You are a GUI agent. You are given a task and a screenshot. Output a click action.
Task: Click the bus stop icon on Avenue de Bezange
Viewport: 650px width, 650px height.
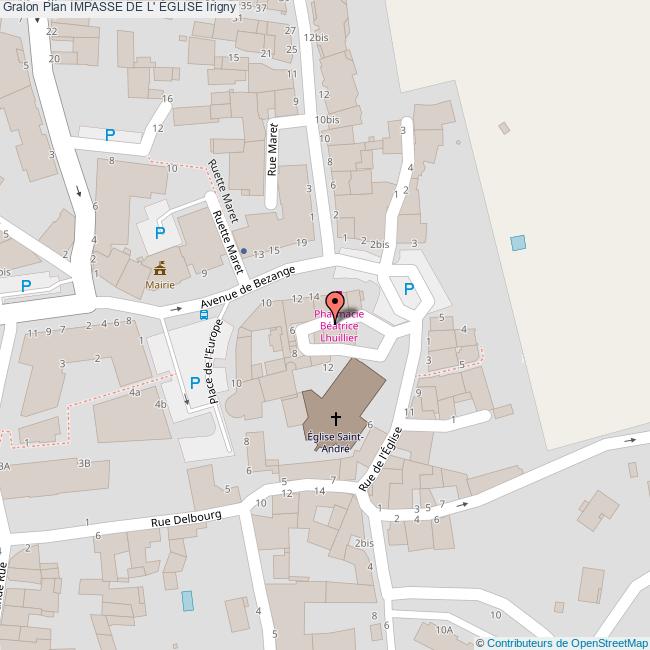(x=204, y=315)
